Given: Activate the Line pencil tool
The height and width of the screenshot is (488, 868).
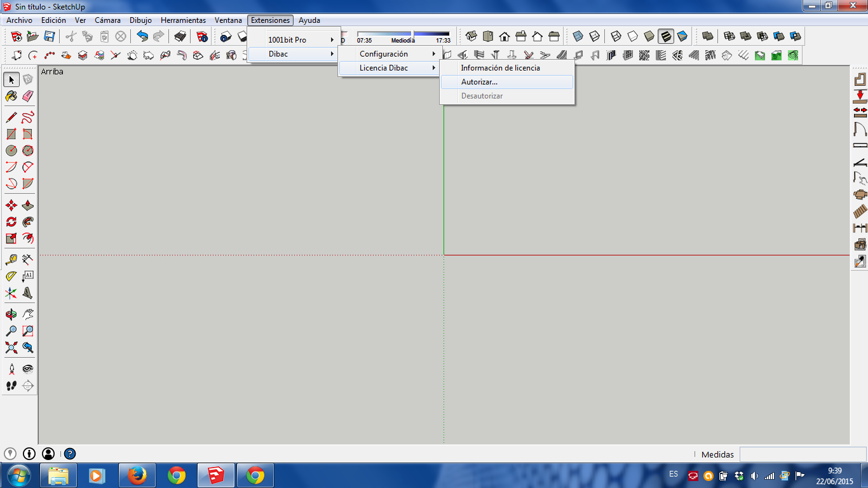Looking at the screenshot, I should click(x=11, y=118).
